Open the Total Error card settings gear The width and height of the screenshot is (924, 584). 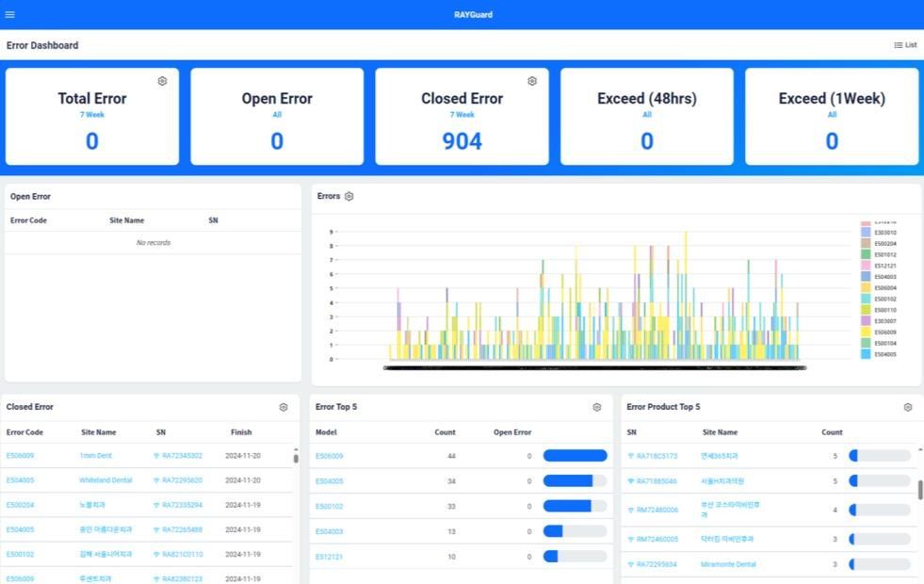162,81
